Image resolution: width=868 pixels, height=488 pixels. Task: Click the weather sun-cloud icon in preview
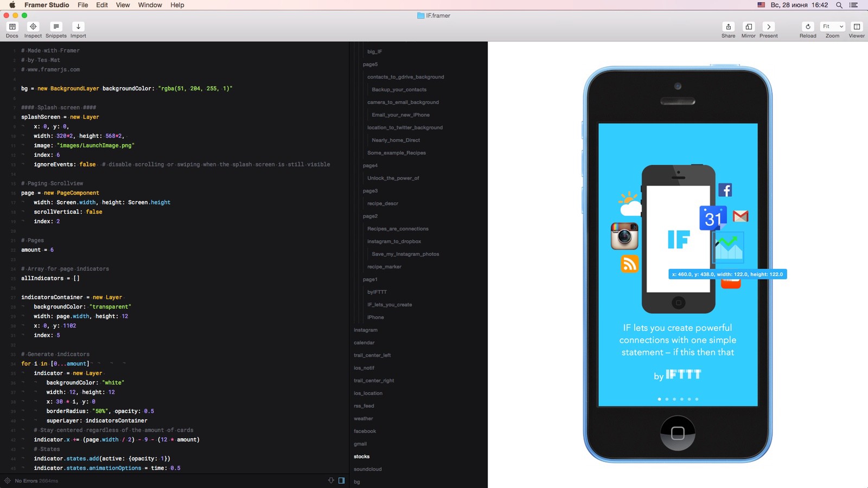tap(630, 204)
